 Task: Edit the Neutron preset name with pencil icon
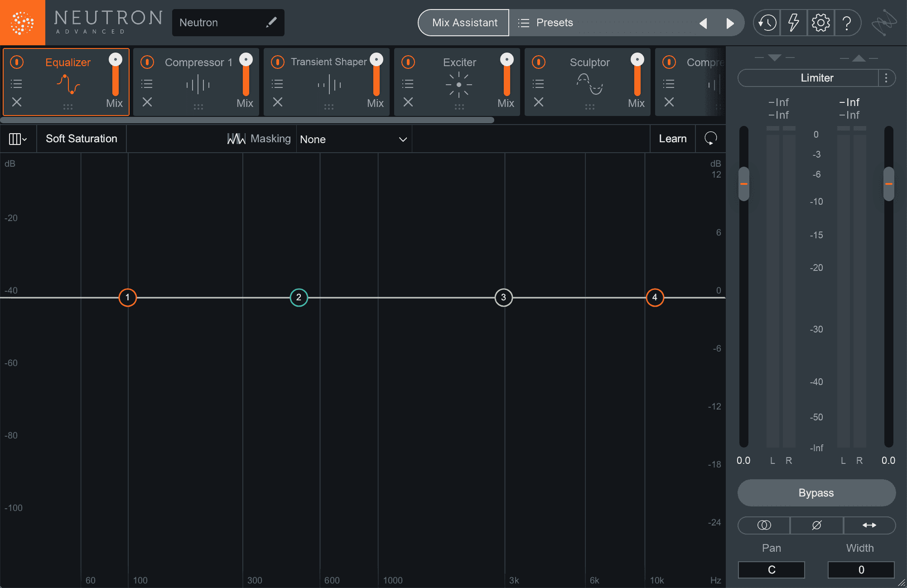coord(271,22)
